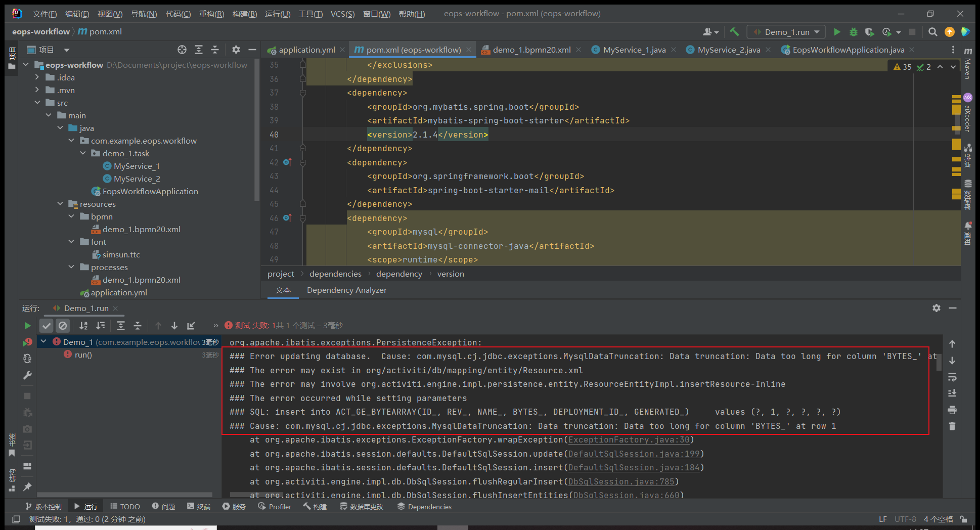This screenshot has height=530, width=980.
Task: Click the build hammer icon
Action: pos(735,32)
